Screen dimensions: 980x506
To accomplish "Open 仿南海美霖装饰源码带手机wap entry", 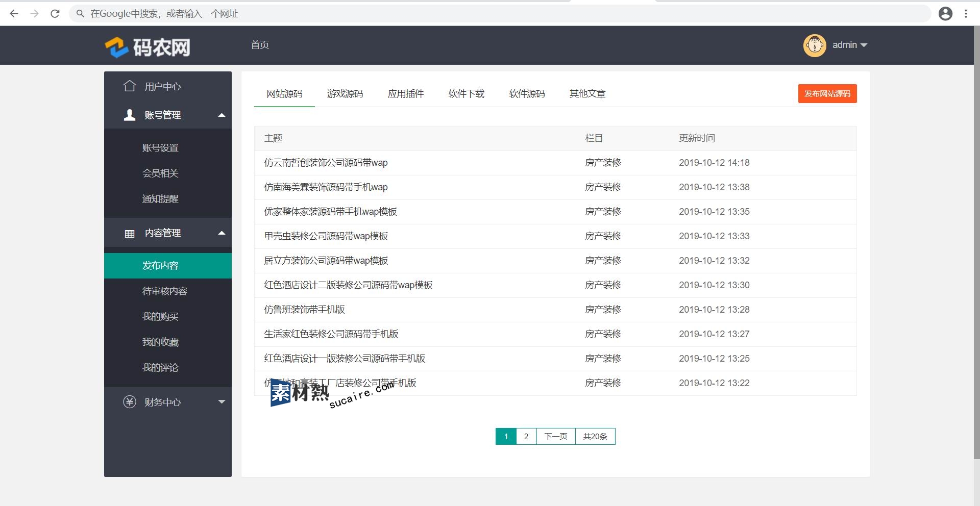I will pos(326,187).
